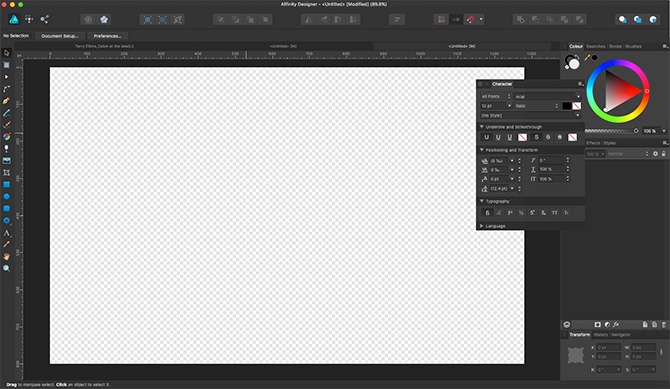Image resolution: width=670 pixels, height=389 pixels.
Task: Select the Ellipse shape tool
Action: pos(6,197)
